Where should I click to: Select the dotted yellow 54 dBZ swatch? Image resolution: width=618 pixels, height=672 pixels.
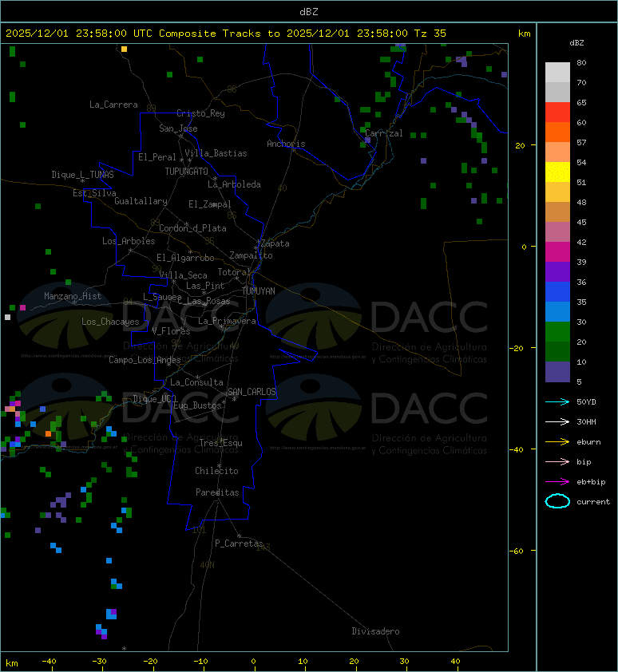point(557,172)
